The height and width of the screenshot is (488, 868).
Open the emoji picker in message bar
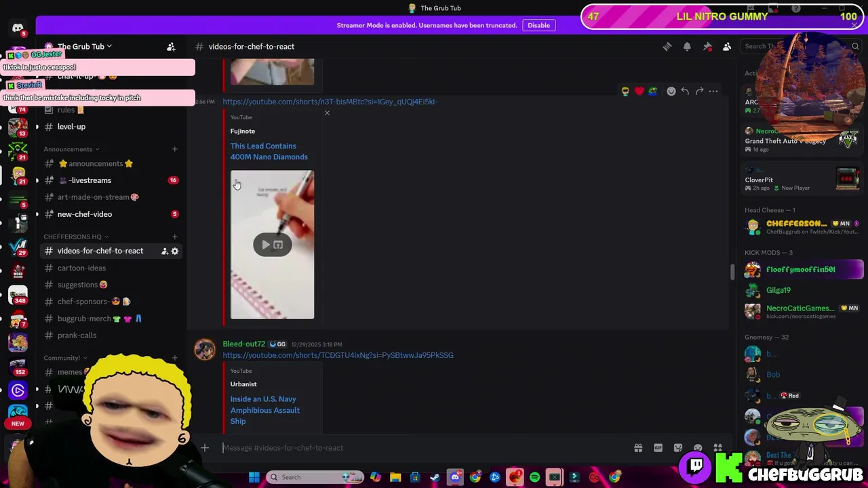[698, 448]
